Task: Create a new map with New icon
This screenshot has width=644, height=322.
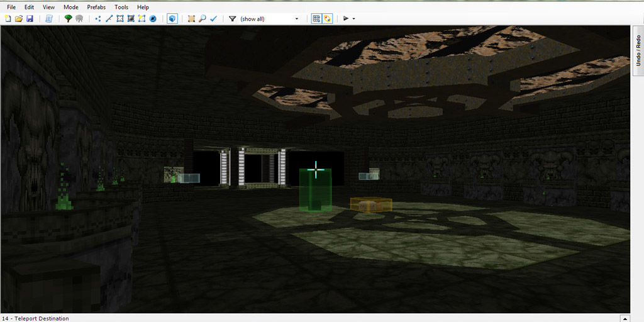Action: point(8,18)
